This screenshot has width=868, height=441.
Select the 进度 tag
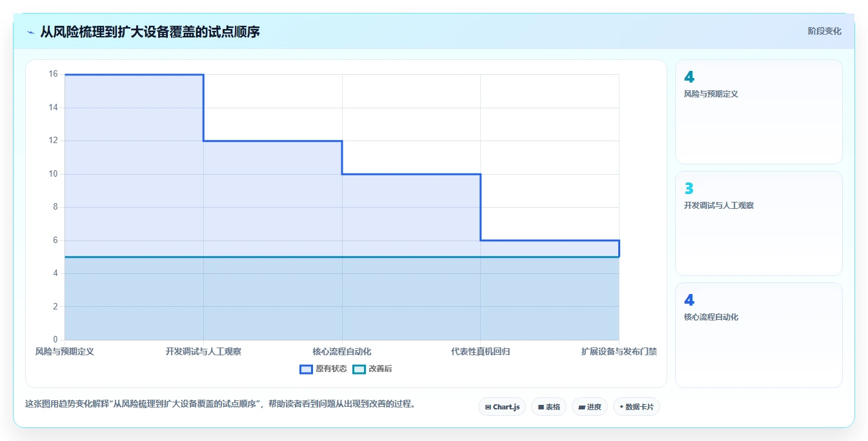coord(590,407)
